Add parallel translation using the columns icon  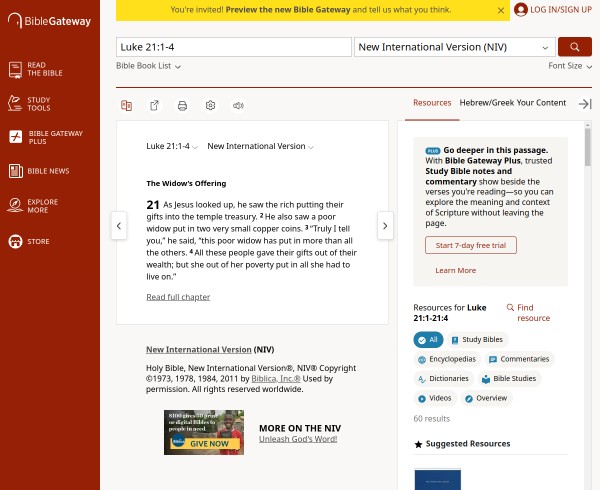(x=126, y=105)
